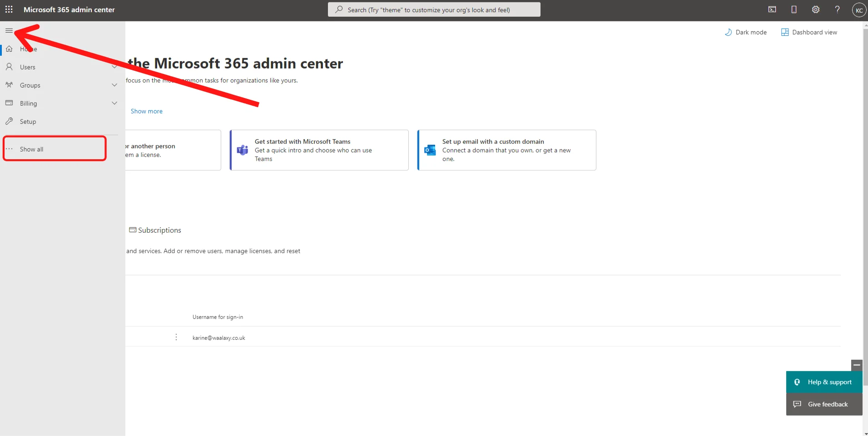Click the Username for sign-in column header
The image size is (868, 436).
(x=218, y=317)
